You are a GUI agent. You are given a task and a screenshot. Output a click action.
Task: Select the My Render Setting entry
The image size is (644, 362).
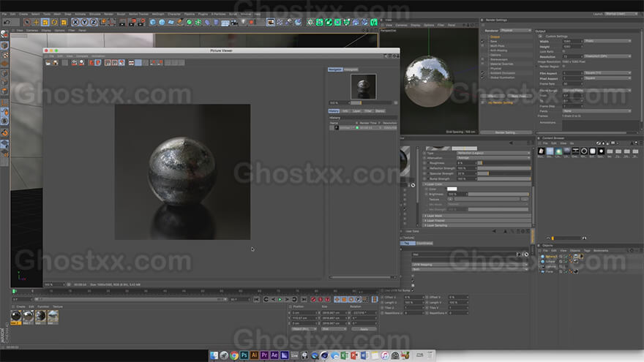[501, 102]
